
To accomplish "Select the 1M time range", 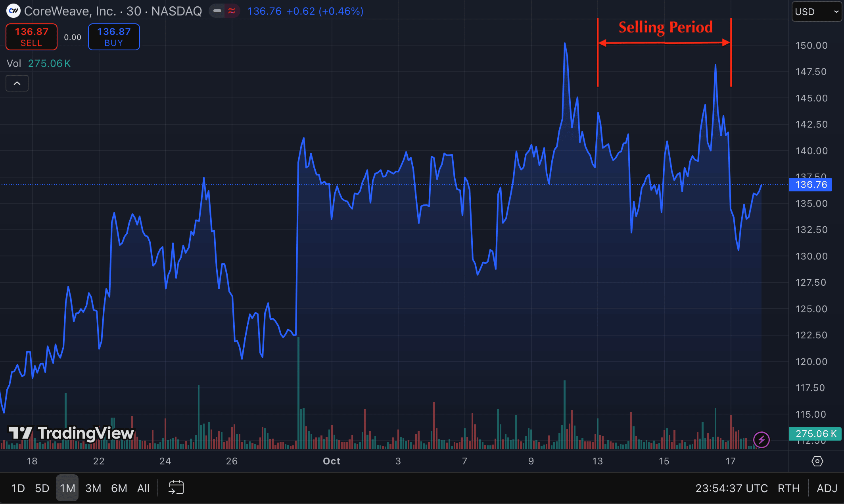I will tap(67, 488).
